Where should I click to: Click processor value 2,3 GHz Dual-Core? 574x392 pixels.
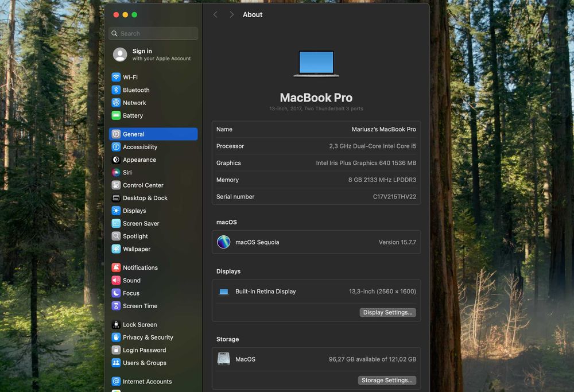click(x=373, y=146)
